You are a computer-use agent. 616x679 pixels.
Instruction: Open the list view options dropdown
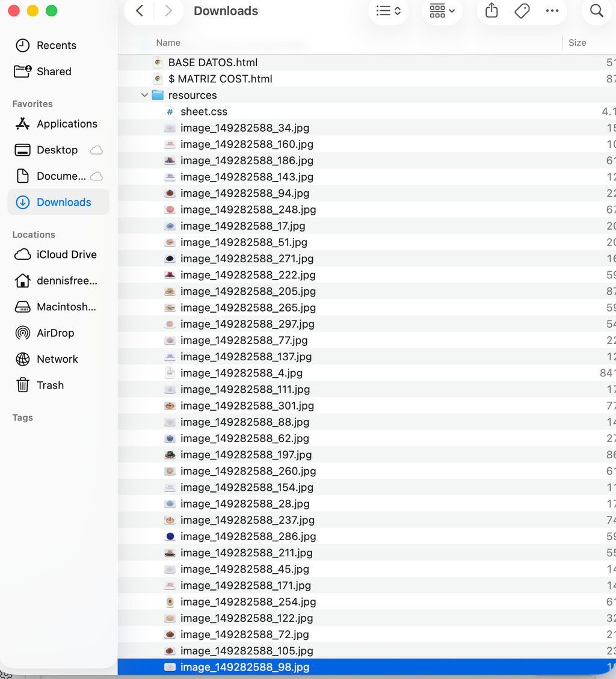(x=388, y=10)
